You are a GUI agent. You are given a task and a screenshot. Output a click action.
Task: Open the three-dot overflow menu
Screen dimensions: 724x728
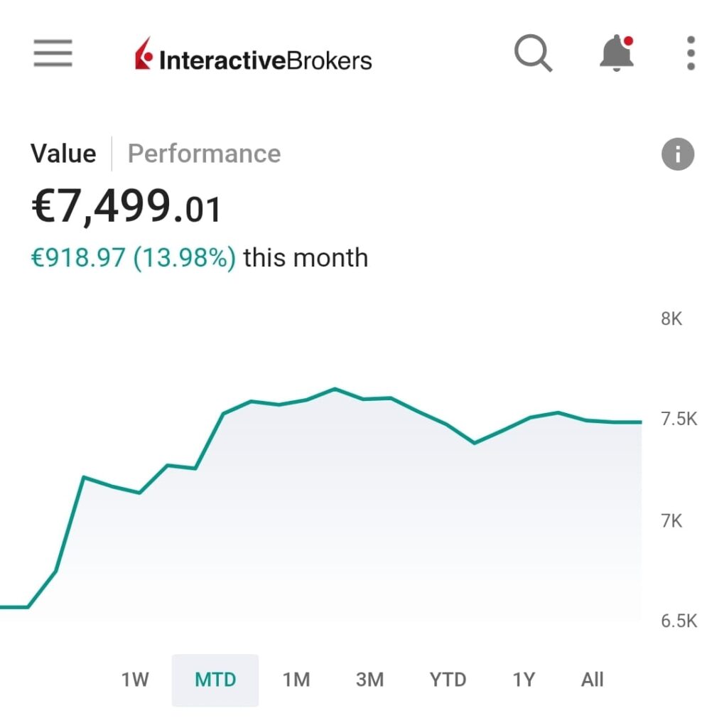point(691,53)
